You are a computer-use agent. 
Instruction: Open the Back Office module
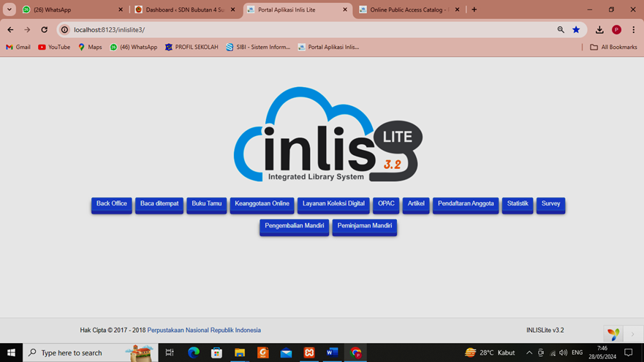(x=112, y=204)
